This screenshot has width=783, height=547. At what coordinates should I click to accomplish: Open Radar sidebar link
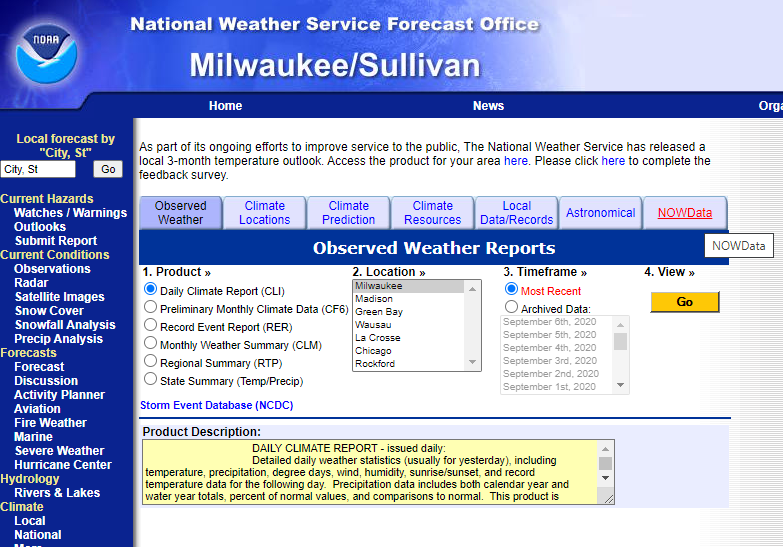coord(31,283)
